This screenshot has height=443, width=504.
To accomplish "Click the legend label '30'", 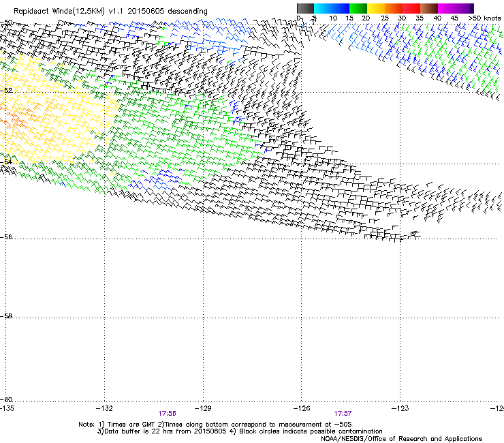I will tap(402, 18).
